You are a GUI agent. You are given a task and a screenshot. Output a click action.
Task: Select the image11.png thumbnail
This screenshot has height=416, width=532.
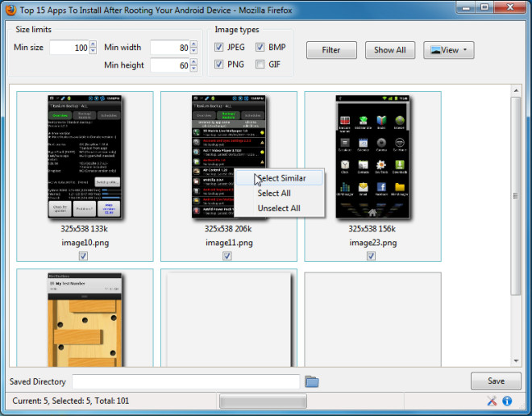[x=228, y=157]
